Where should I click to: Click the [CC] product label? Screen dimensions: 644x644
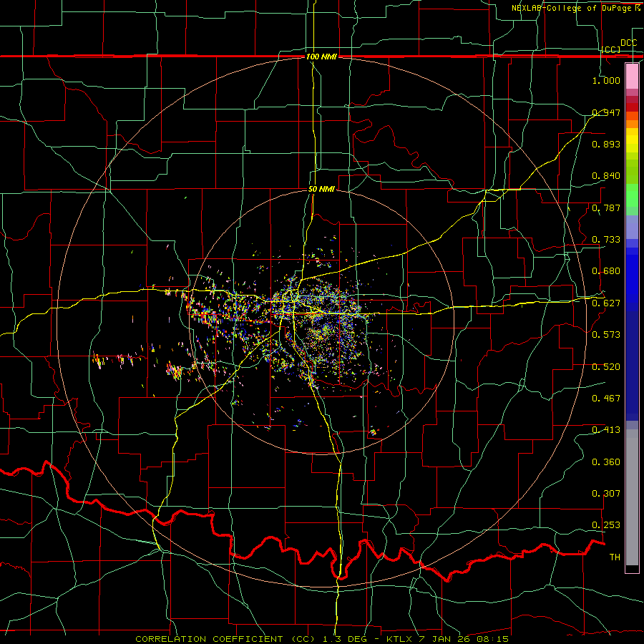point(611,49)
